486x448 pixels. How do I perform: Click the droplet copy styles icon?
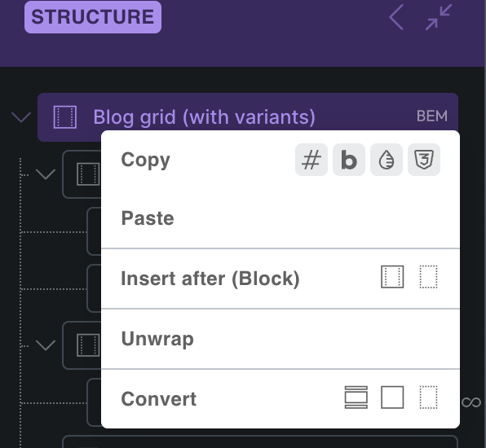pyautogui.click(x=387, y=160)
